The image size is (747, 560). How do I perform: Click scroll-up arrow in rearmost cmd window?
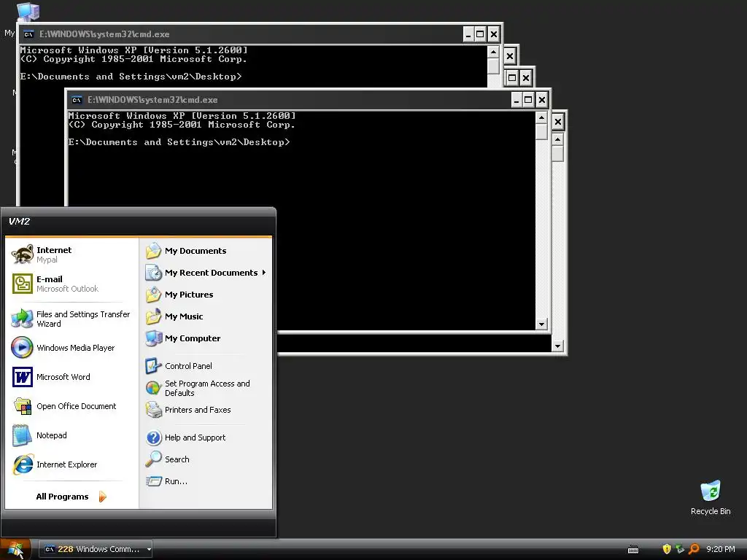pos(493,52)
